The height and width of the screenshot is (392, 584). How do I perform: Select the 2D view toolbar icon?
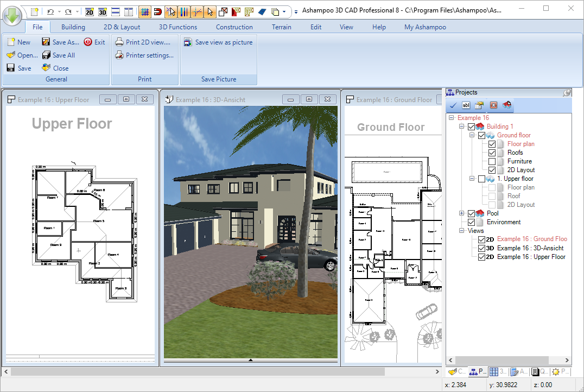click(x=89, y=11)
